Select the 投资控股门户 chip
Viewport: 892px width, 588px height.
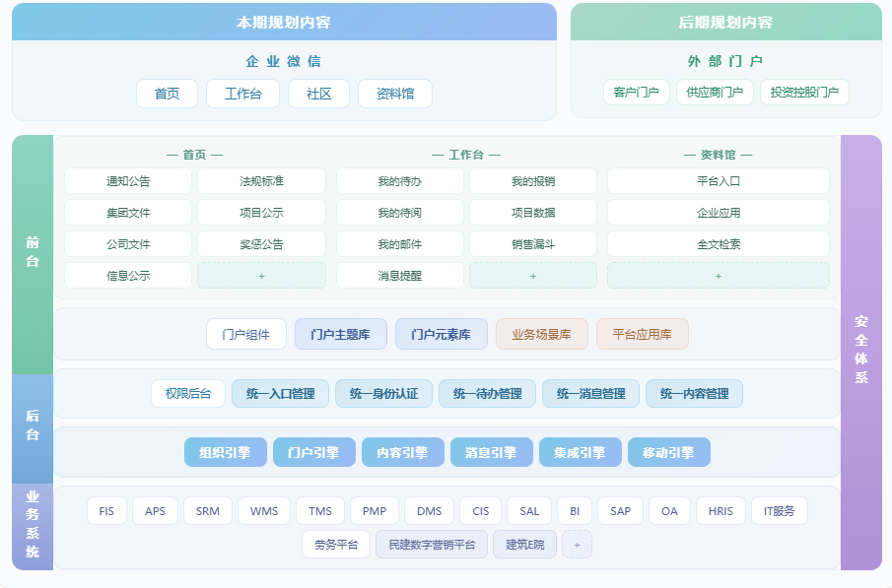point(804,93)
